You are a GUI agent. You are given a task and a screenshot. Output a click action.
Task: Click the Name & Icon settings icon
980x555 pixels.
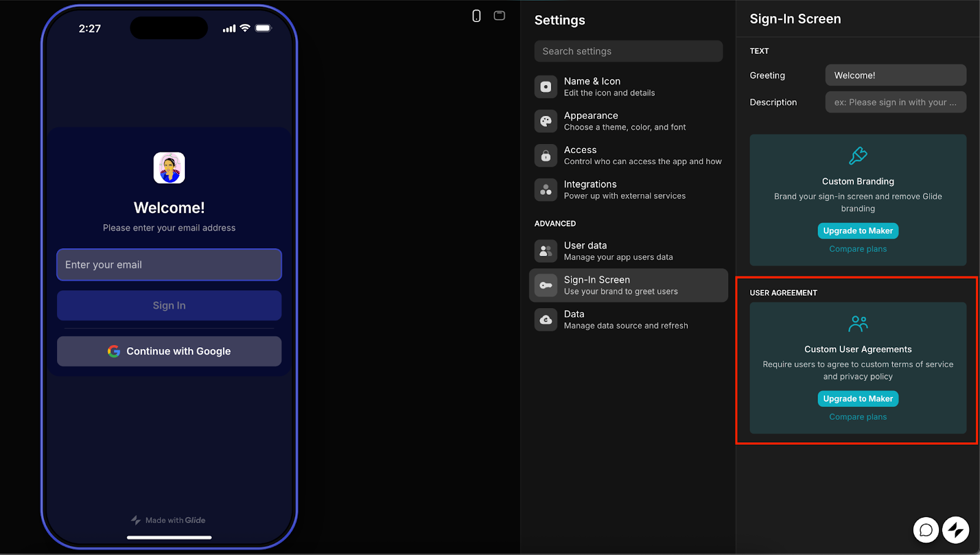(x=546, y=87)
